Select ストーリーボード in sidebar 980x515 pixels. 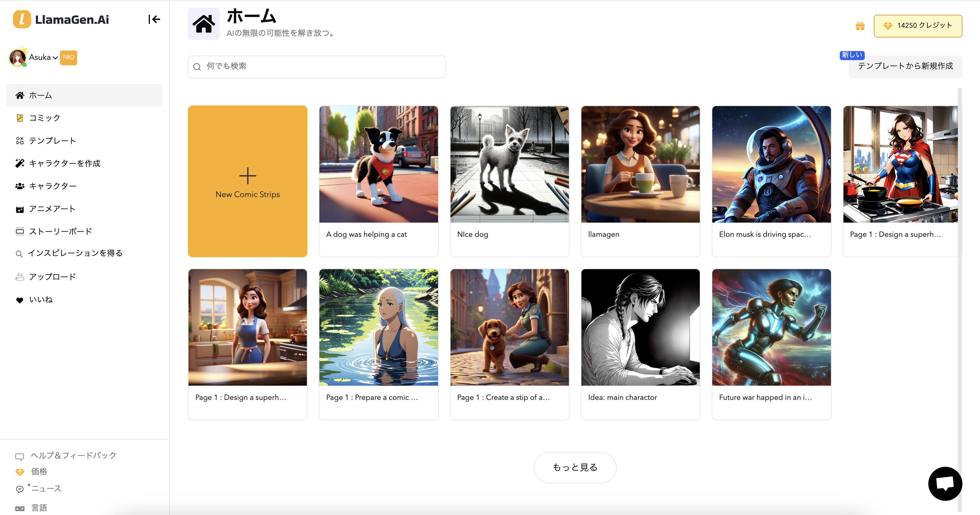coord(60,231)
